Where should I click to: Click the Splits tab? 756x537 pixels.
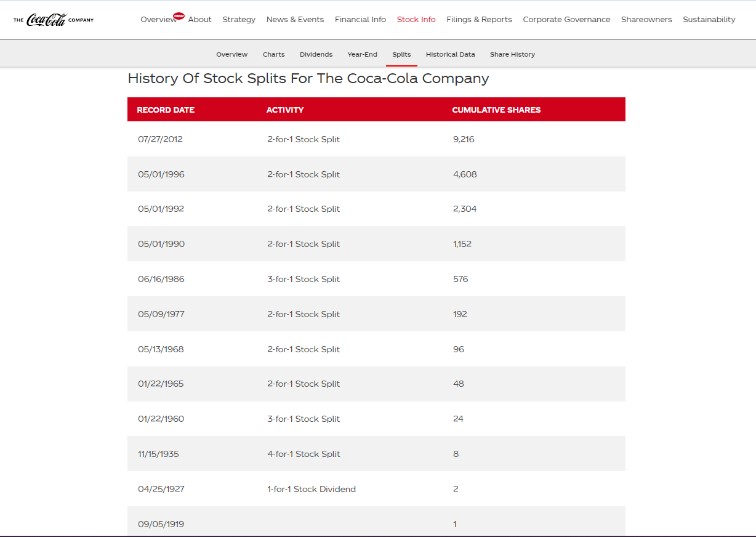(401, 55)
